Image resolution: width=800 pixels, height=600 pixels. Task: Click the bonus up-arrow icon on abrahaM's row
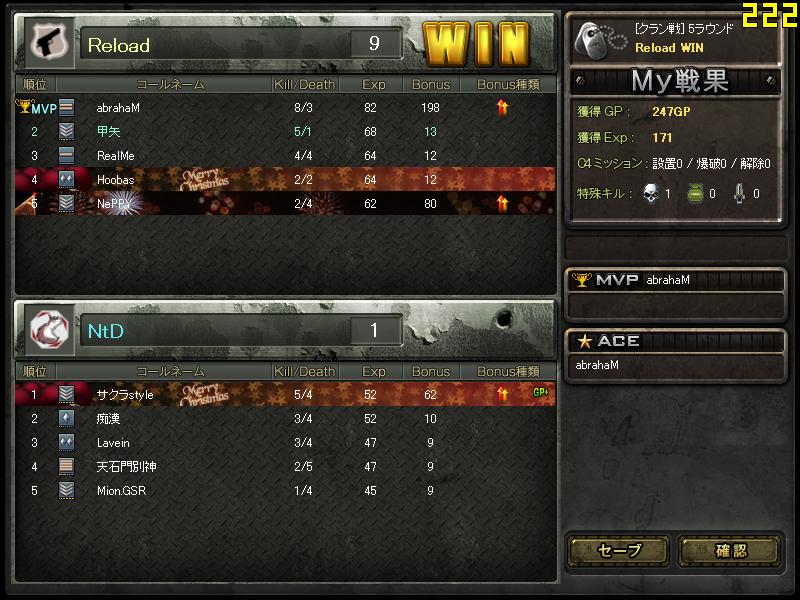(x=503, y=108)
